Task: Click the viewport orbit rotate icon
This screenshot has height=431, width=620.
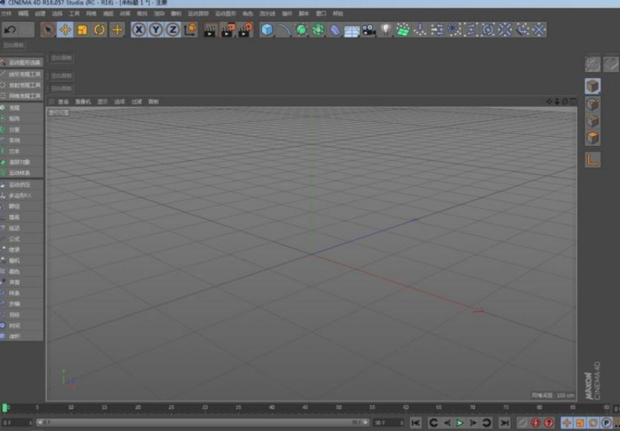Action: [565, 102]
